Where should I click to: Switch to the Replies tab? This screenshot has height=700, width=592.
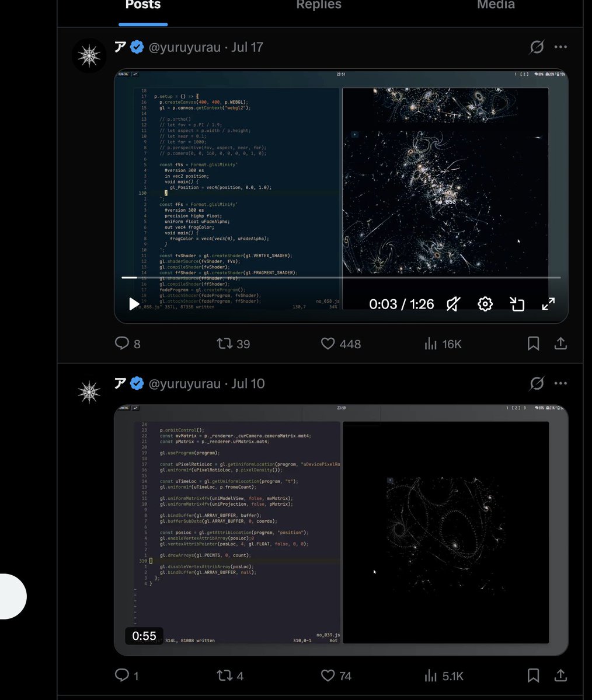[320, 6]
